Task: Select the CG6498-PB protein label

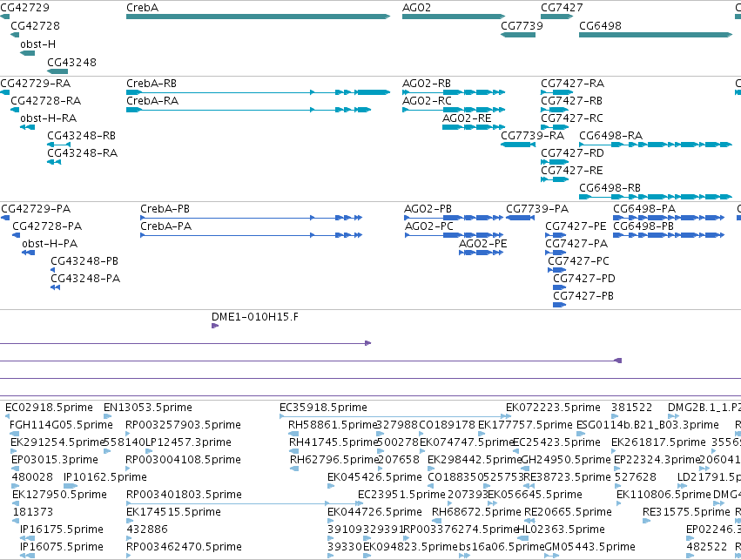Action: pos(643,226)
